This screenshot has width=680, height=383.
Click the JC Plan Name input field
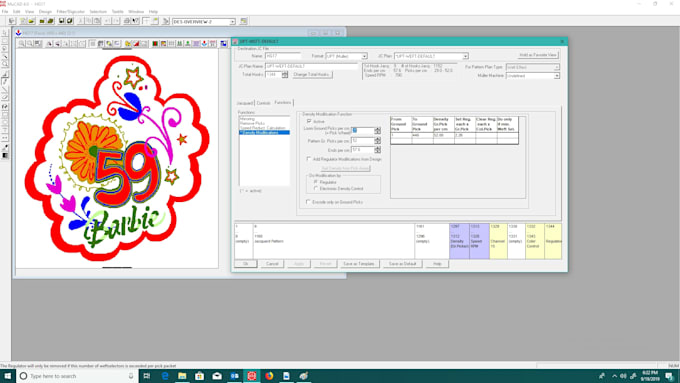tap(311, 66)
